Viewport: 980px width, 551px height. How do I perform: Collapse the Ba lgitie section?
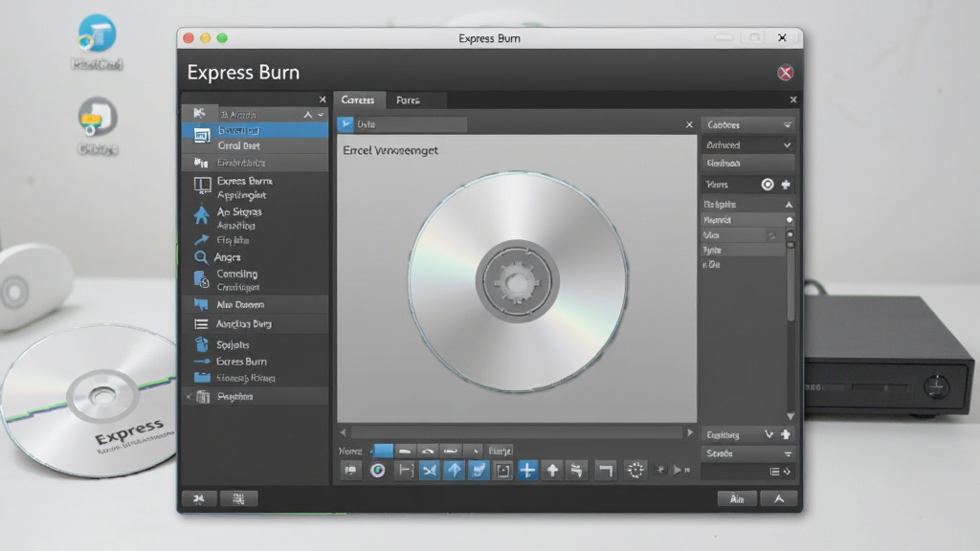(x=789, y=205)
